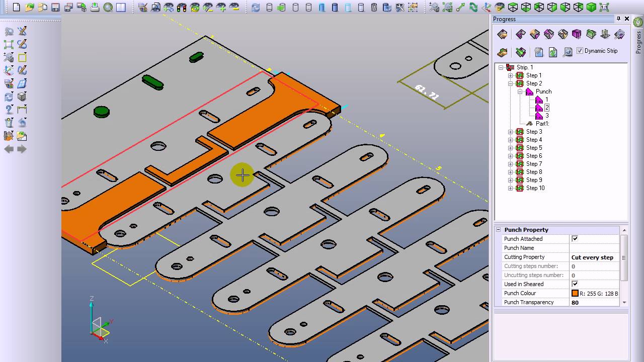Viewport: 644px width, 362px height.
Task: Collapse the Punch tree node
Action: [x=520, y=92]
